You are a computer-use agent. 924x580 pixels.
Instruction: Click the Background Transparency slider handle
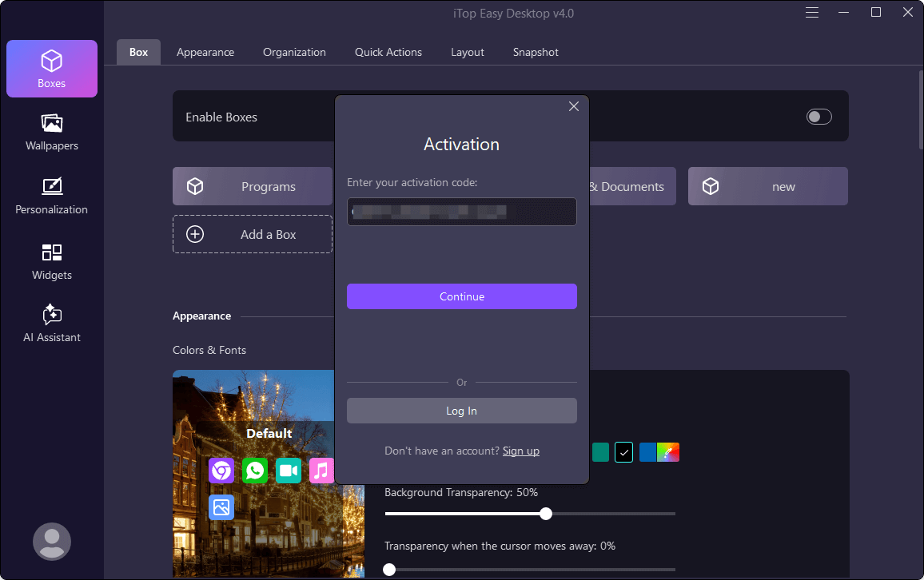pos(546,514)
